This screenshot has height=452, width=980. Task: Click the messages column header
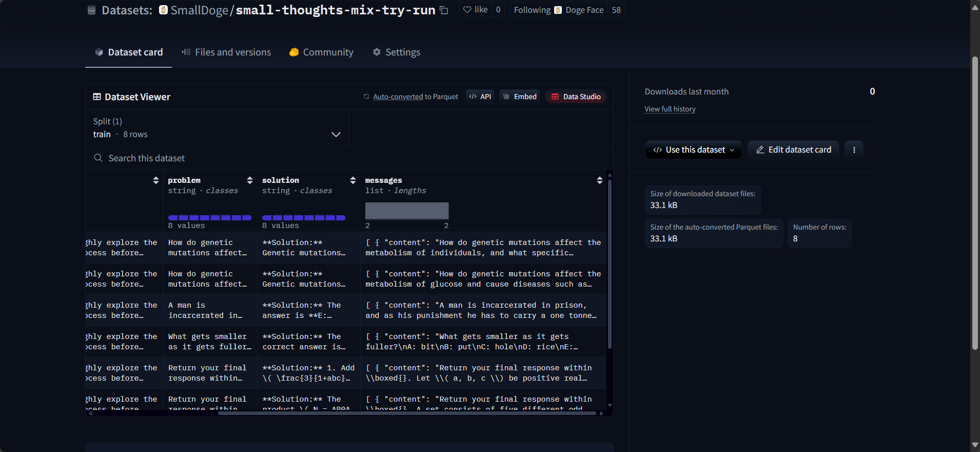pyautogui.click(x=384, y=180)
